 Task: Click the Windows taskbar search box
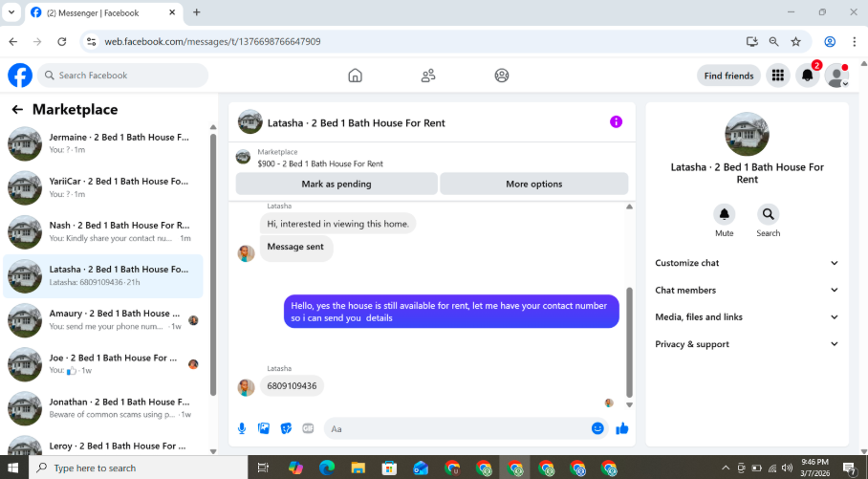(139, 468)
